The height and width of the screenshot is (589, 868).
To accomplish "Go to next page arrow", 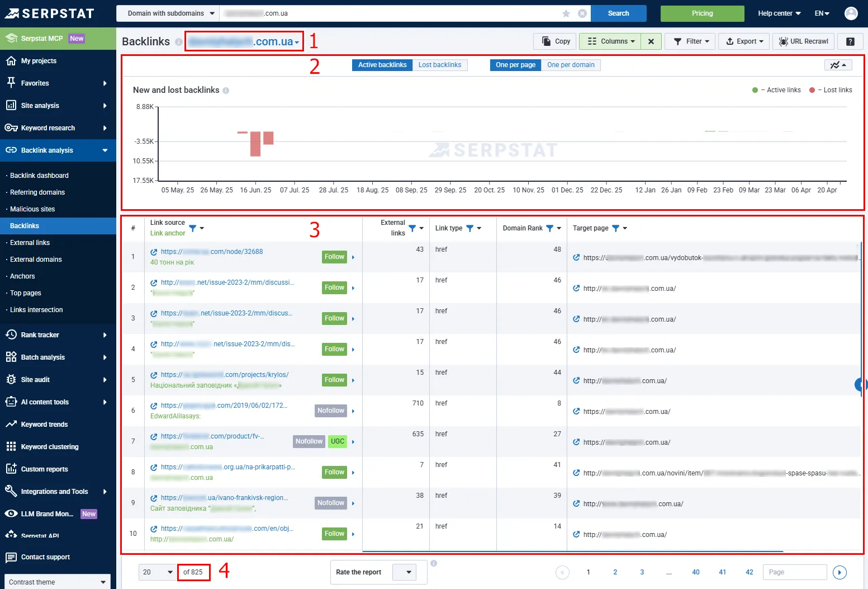I will coord(839,572).
